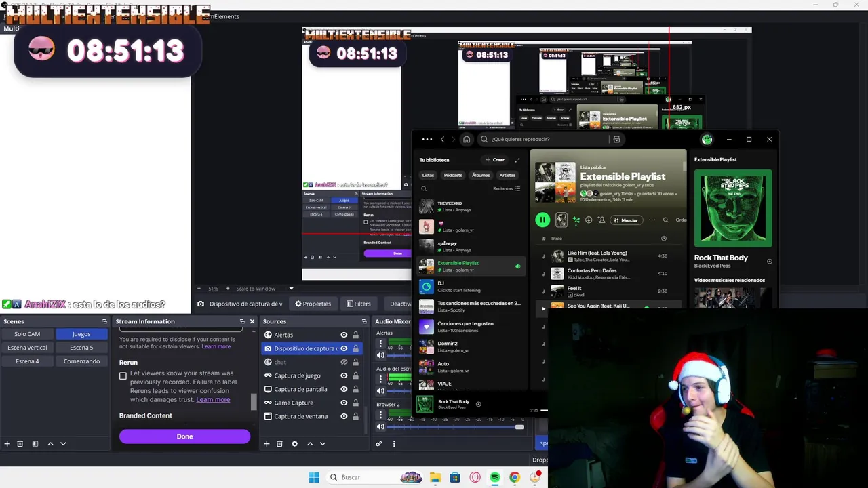The height and width of the screenshot is (488, 868).
Task: Move source down arrow in Sources panel
Action: (x=323, y=444)
